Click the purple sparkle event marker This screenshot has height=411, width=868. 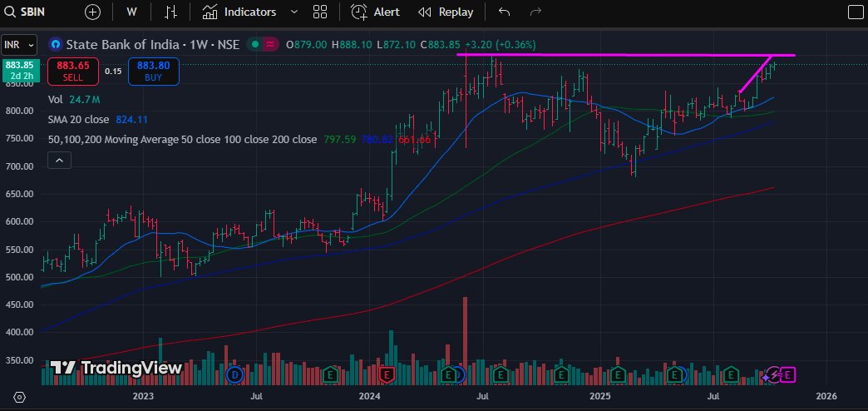tap(767, 376)
